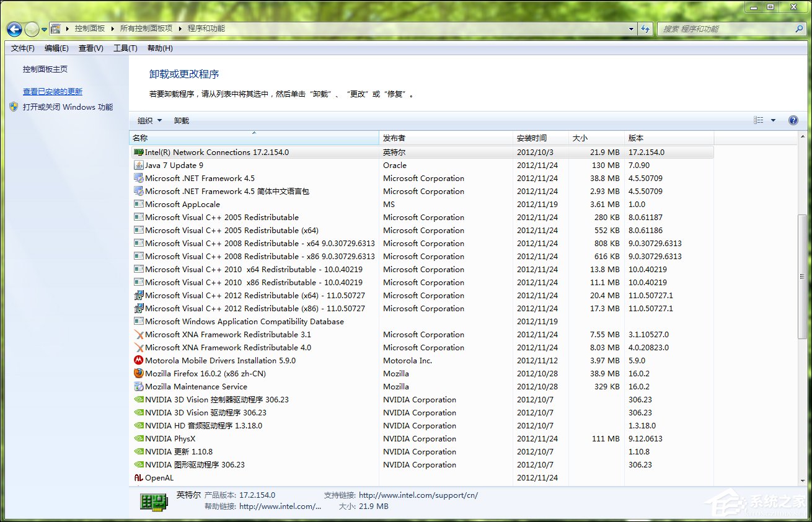Select NVIDIA 3D Vision 驱动程序 306.23 row
812x522 pixels.
coord(421,412)
